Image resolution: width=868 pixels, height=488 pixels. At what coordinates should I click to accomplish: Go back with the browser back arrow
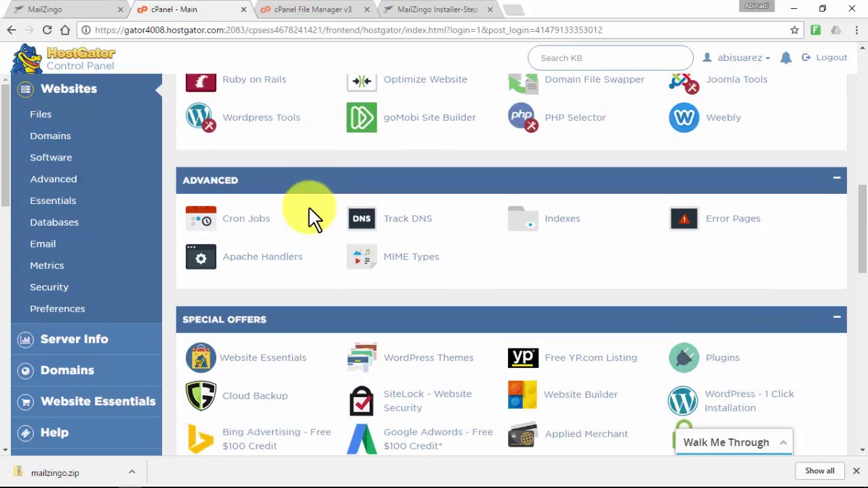pyautogui.click(x=12, y=30)
